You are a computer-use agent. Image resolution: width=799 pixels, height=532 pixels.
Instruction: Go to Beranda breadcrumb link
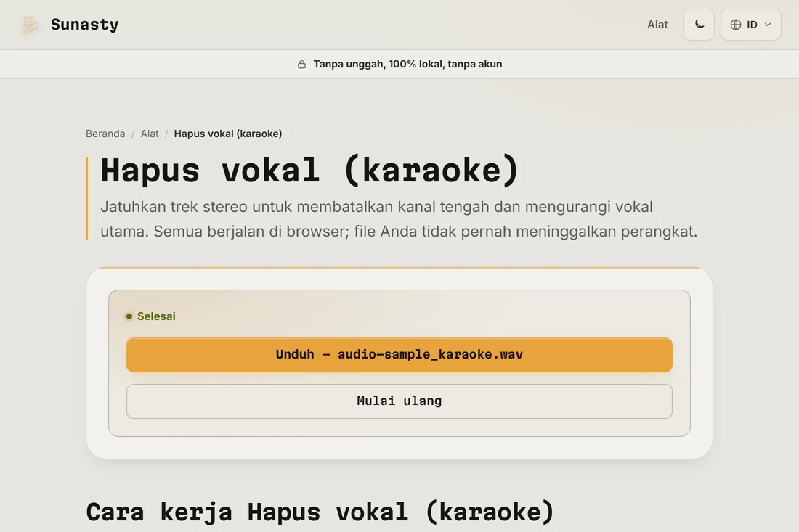[105, 134]
